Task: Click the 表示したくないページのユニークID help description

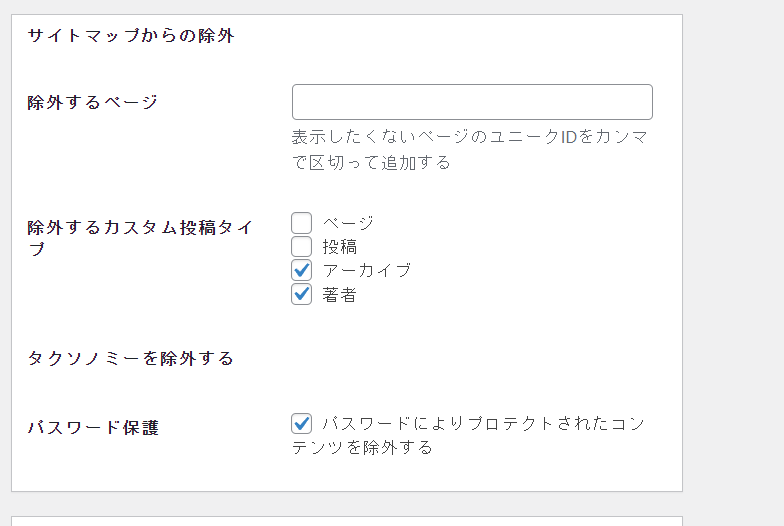Action: [470, 150]
